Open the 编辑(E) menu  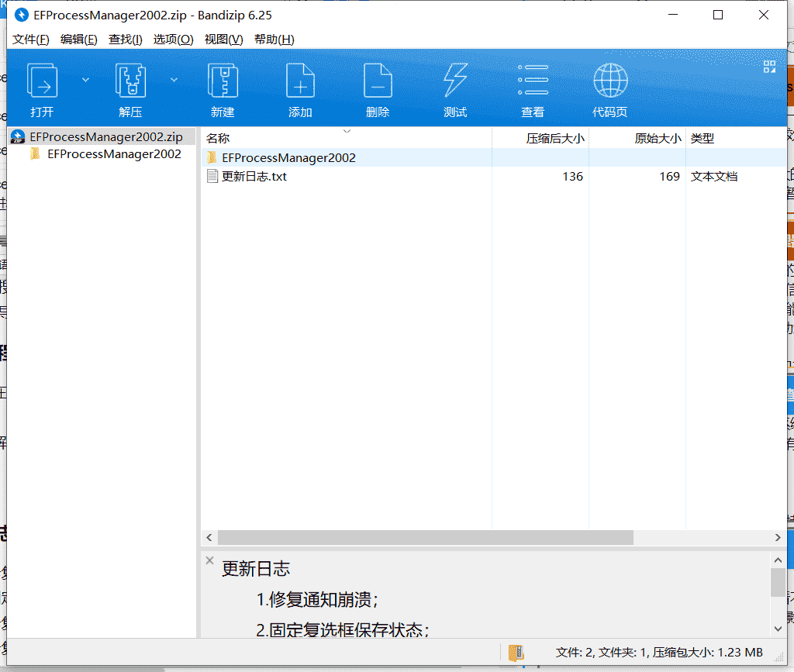click(x=78, y=40)
